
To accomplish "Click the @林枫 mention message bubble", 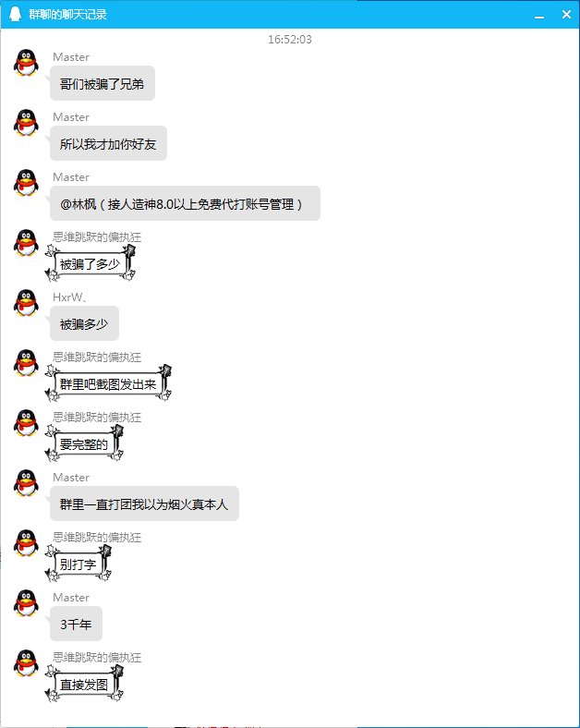I will pos(185,203).
